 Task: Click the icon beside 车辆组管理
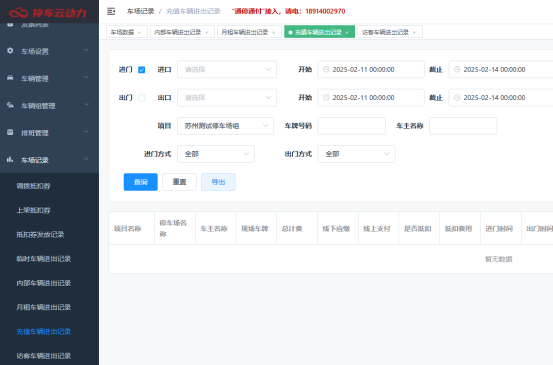[10, 105]
